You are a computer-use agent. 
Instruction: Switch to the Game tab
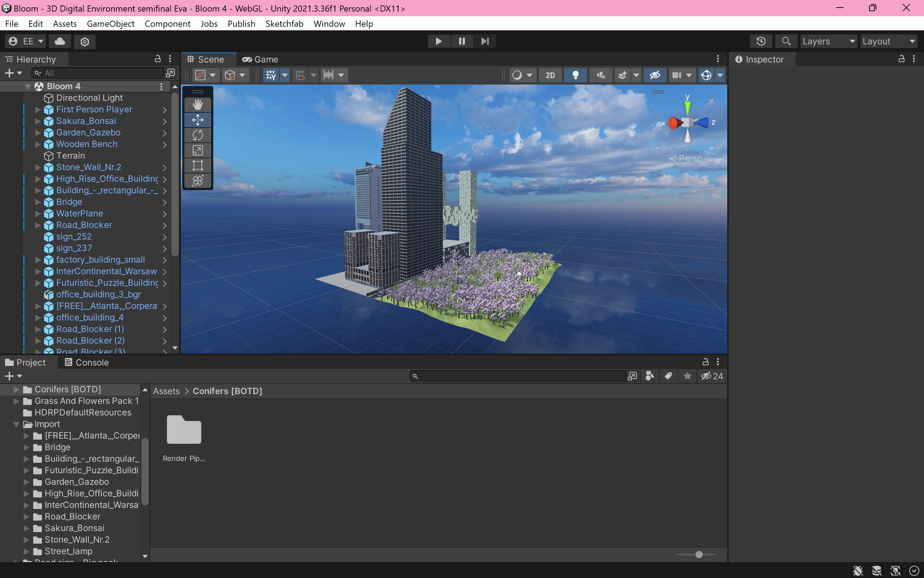pyautogui.click(x=260, y=59)
